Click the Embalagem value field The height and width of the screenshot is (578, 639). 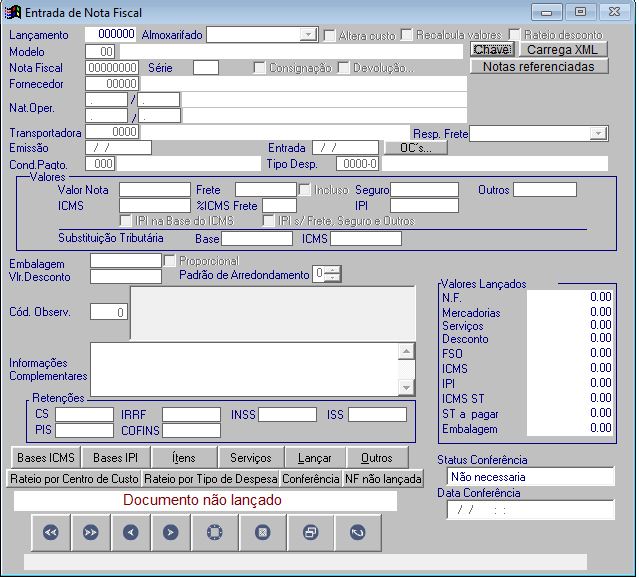[x=126, y=260]
